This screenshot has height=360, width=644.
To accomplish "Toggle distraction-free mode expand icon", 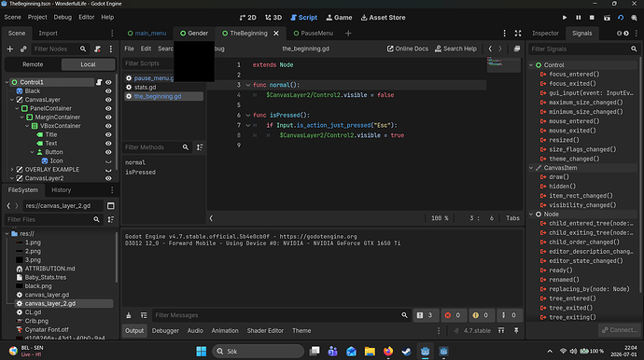I will tap(518, 34).
